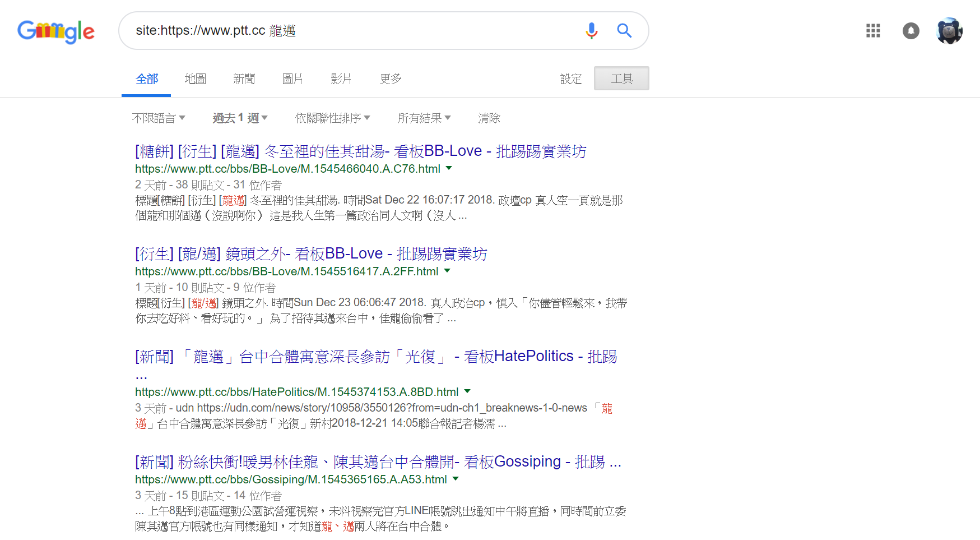Switch to the 地圖 tab
980x540 pixels.
[x=196, y=79]
